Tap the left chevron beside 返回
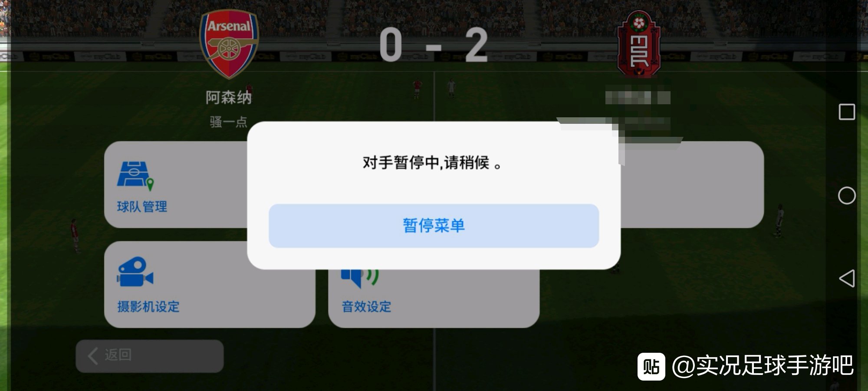 tap(92, 356)
